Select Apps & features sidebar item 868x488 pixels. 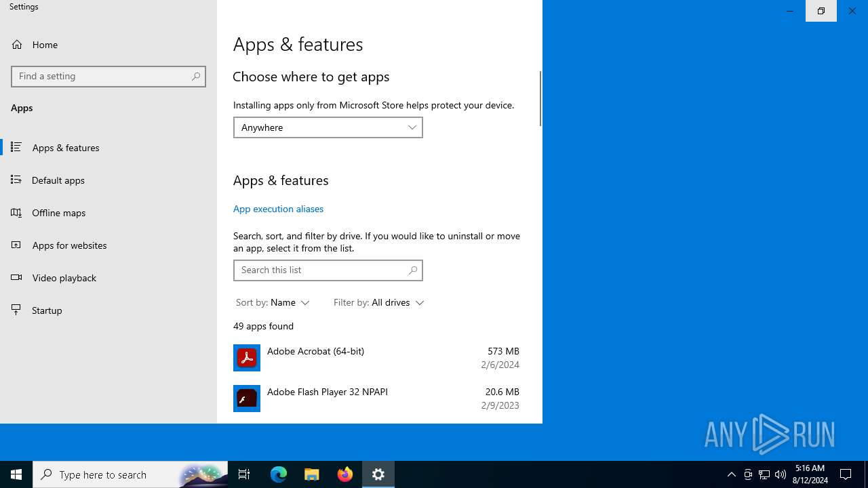click(108, 147)
